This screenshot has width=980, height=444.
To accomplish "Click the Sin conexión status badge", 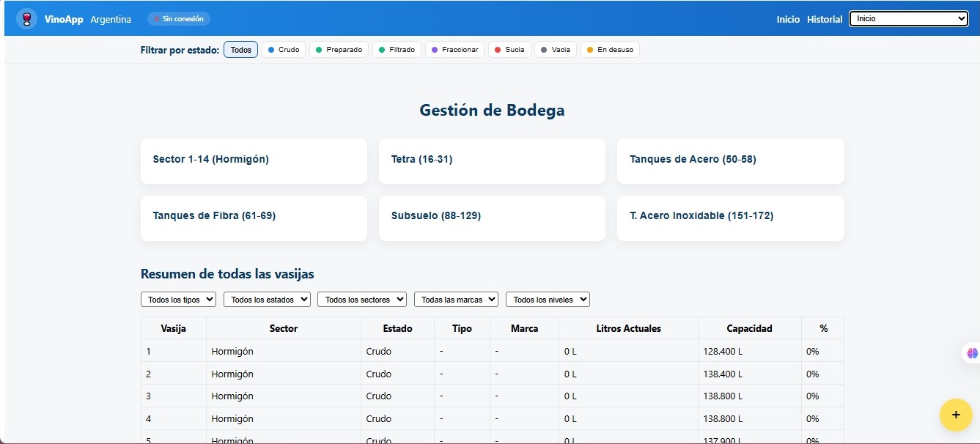I will pos(179,19).
